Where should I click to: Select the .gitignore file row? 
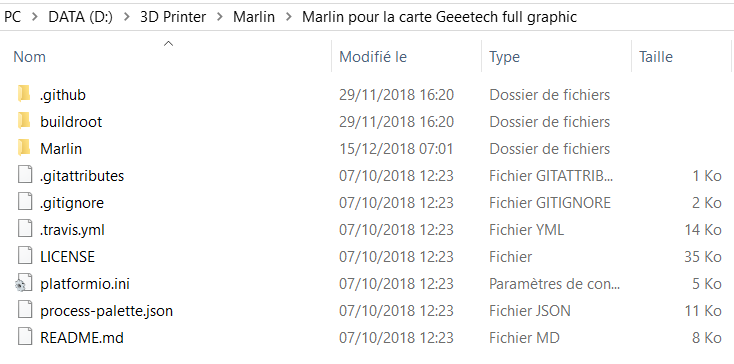(365, 203)
